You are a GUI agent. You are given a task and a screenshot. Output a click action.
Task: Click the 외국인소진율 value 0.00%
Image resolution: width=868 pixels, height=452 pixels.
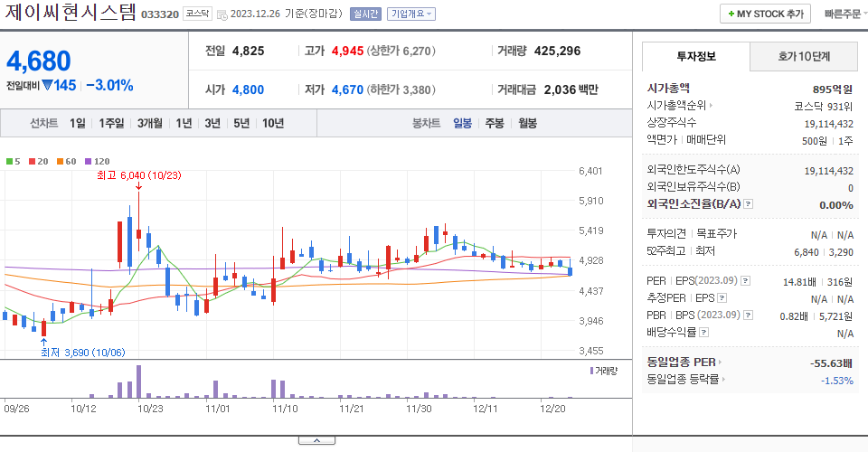836,205
